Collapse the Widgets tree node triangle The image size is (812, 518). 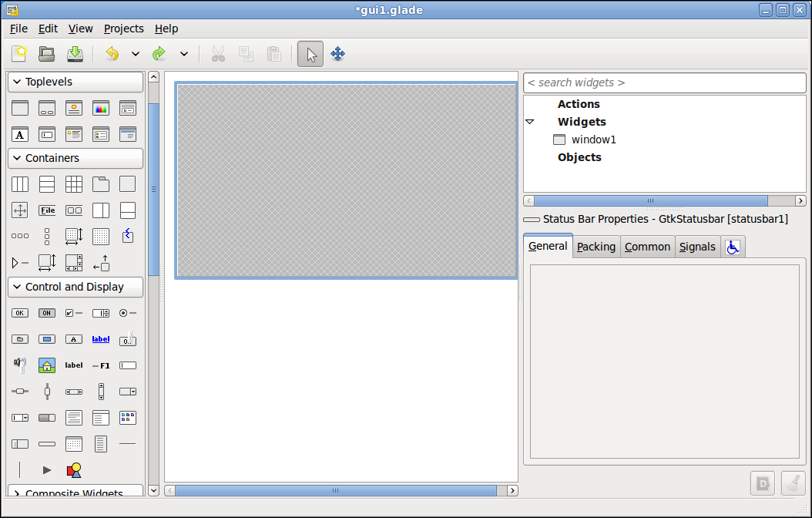pos(530,122)
